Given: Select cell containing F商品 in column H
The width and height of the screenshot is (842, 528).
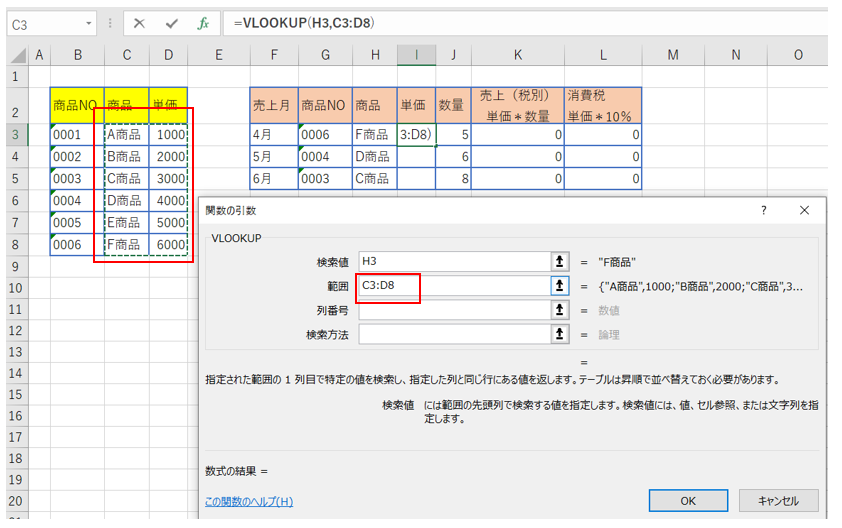Looking at the screenshot, I should 373,134.
